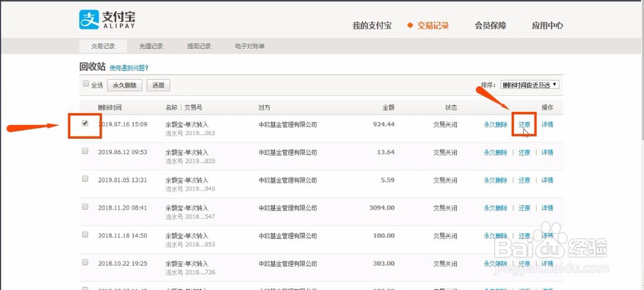Open 详情 for the 3094.00 transaction

click(x=547, y=208)
